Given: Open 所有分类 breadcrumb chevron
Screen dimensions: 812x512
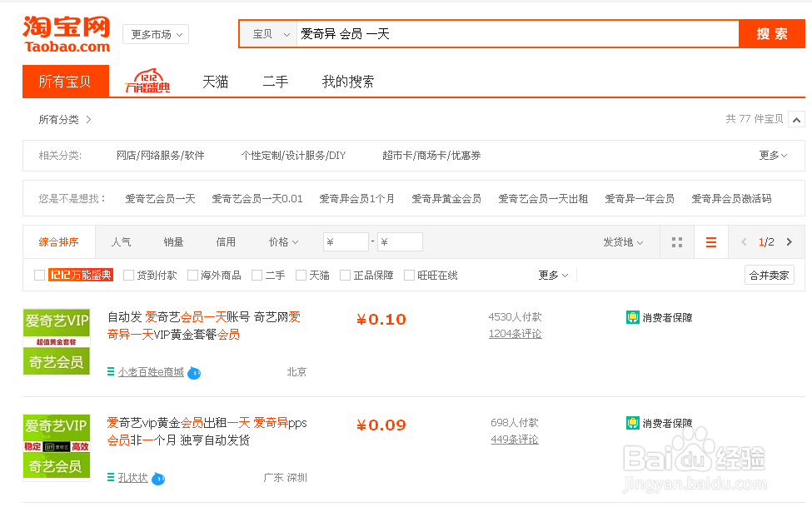Looking at the screenshot, I should [x=88, y=120].
